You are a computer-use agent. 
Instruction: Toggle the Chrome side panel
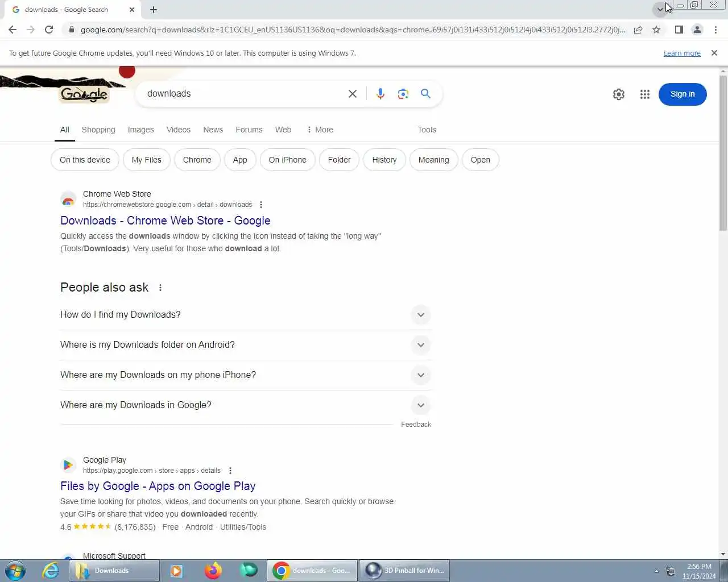click(x=679, y=30)
